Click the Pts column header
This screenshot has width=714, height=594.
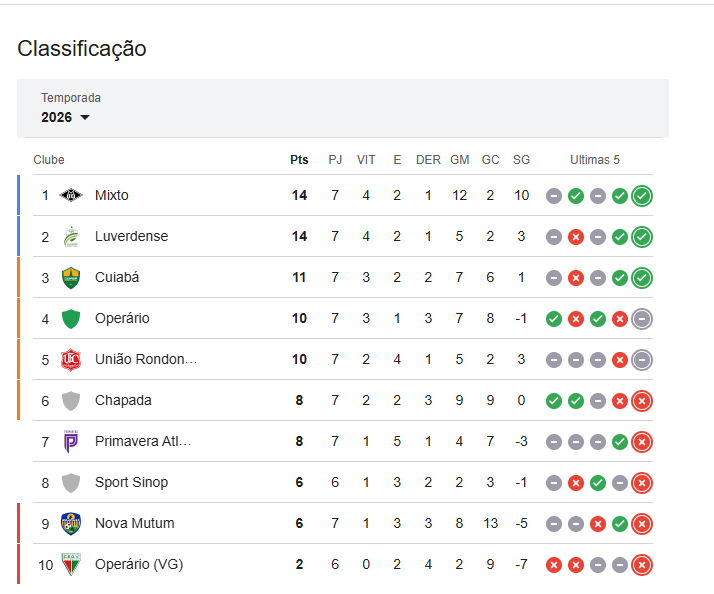pos(299,160)
